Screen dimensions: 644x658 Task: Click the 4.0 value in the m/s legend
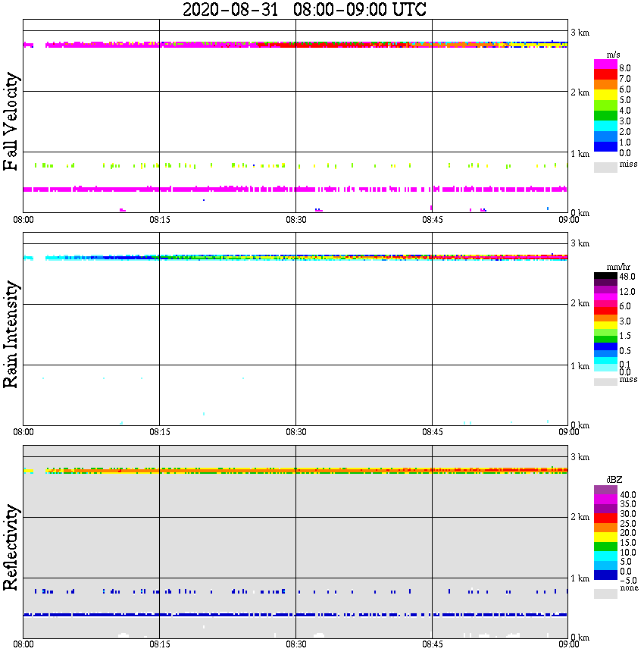(x=625, y=111)
